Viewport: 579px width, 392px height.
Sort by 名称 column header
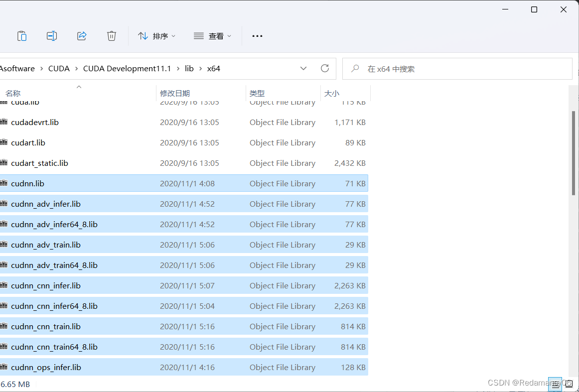[13, 93]
